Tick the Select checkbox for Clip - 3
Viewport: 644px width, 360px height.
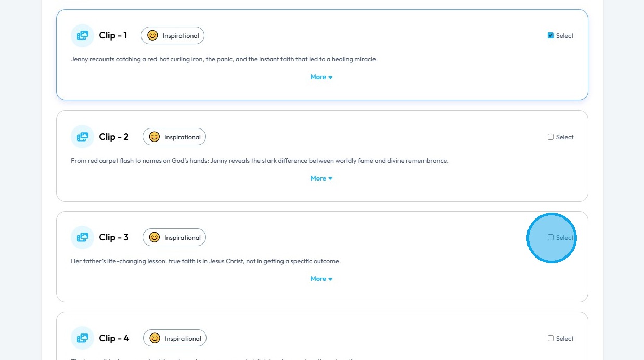[x=551, y=237]
